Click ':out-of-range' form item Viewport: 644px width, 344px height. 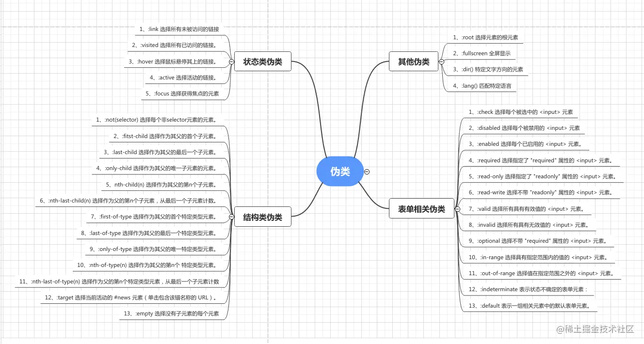click(541, 273)
